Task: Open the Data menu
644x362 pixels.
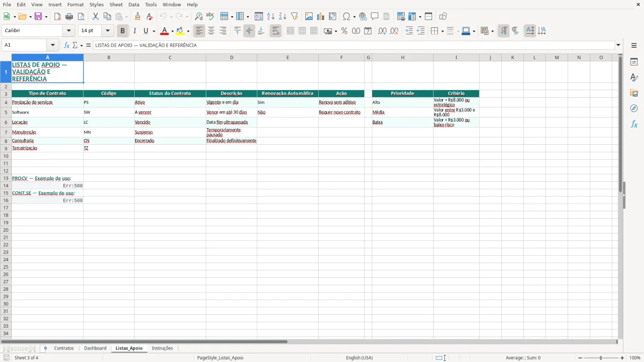Action: tap(134, 4)
